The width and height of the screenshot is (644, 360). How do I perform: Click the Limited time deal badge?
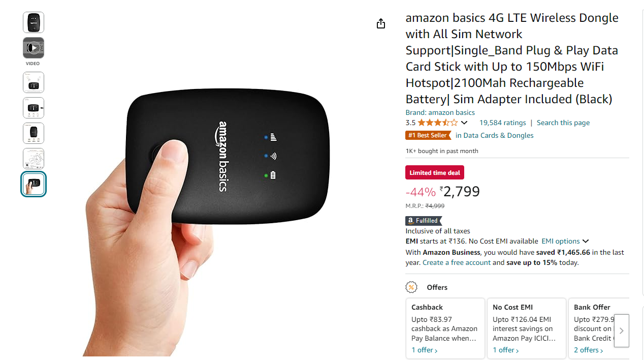[435, 172]
